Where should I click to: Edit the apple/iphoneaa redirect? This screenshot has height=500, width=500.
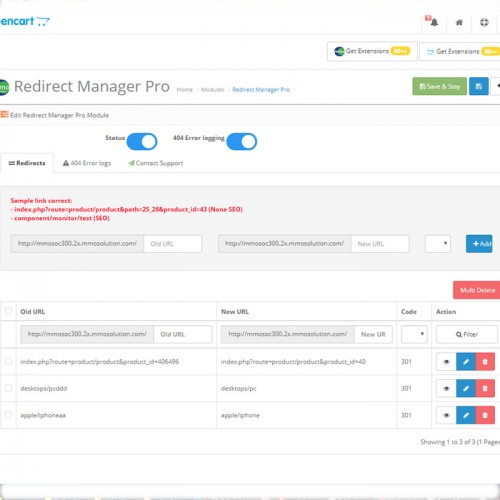[466, 415]
